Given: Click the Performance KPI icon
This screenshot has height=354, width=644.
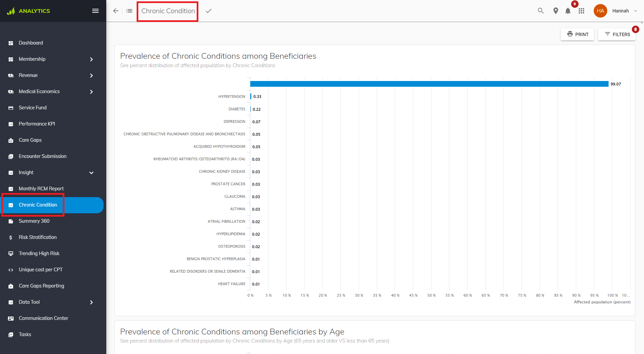Looking at the screenshot, I should click(11, 124).
